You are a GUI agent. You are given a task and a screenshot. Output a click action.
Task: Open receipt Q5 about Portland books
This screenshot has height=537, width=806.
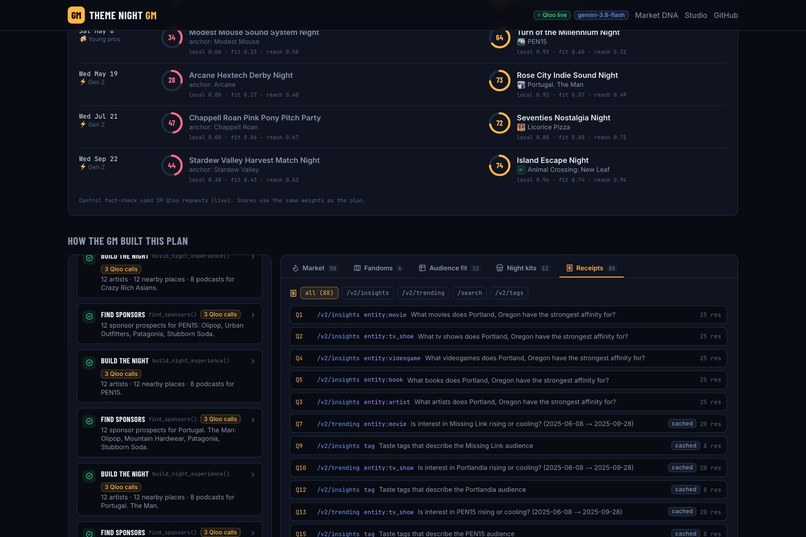click(508, 380)
